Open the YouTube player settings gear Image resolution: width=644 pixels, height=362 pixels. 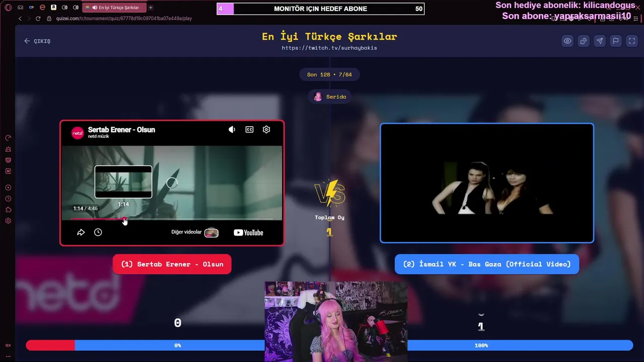267,130
